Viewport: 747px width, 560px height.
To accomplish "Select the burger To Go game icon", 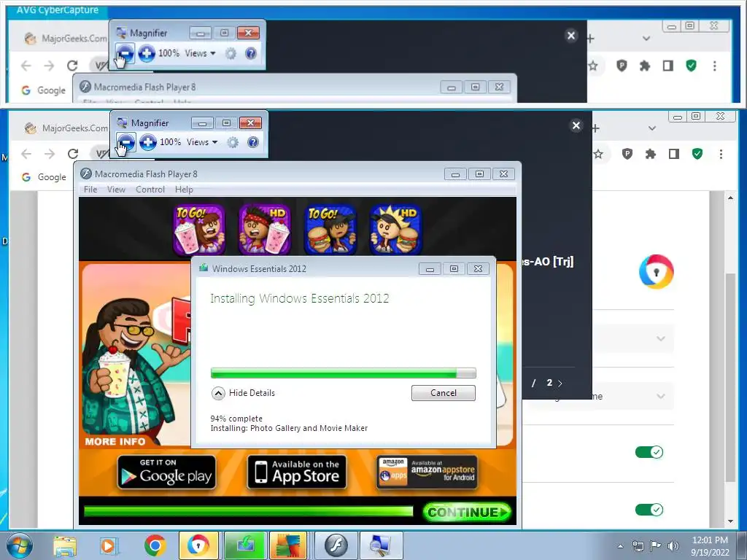I will tap(330, 230).
